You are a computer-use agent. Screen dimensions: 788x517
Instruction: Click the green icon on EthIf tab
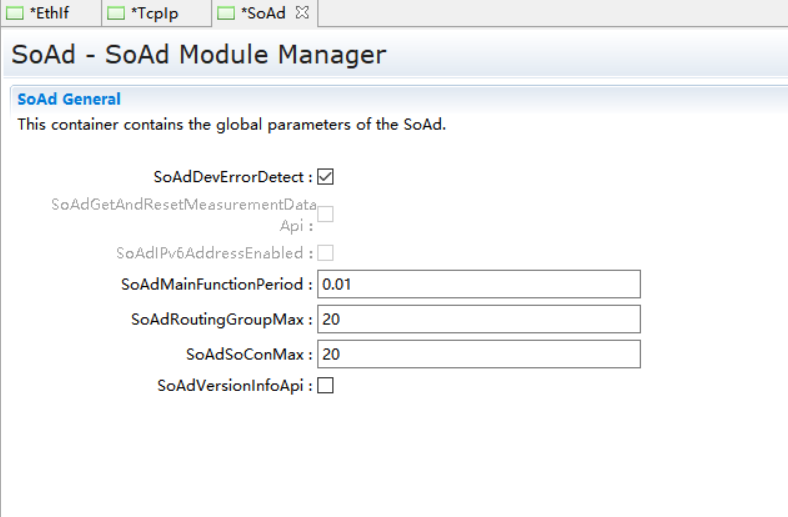[x=16, y=13]
